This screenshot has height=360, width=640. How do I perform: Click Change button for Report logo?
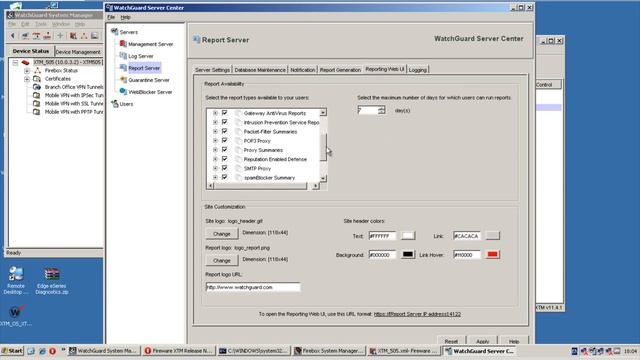222,260
